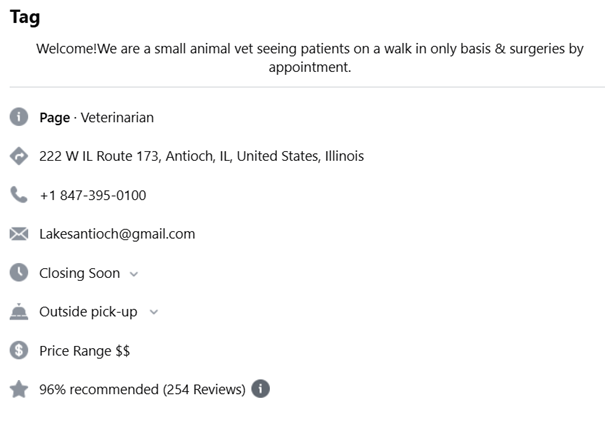
Task: Open the address 222 W IL Route 173
Action: click(x=201, y=156)
